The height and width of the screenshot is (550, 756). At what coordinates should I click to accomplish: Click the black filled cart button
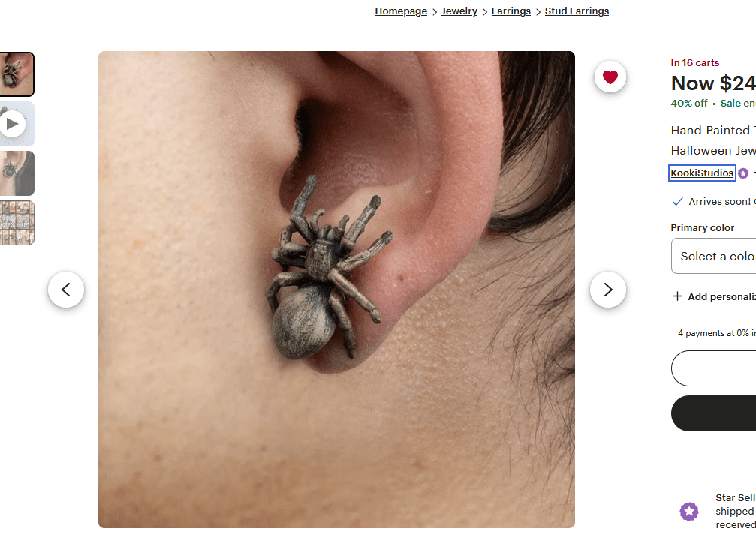[x=713, y=413]
